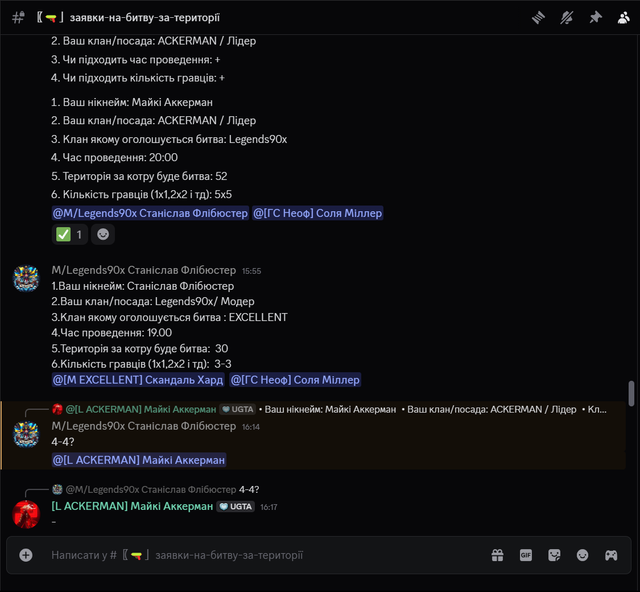Click mention @[M EXCELLENT] Скандаль Хард

tap(138, 380)
